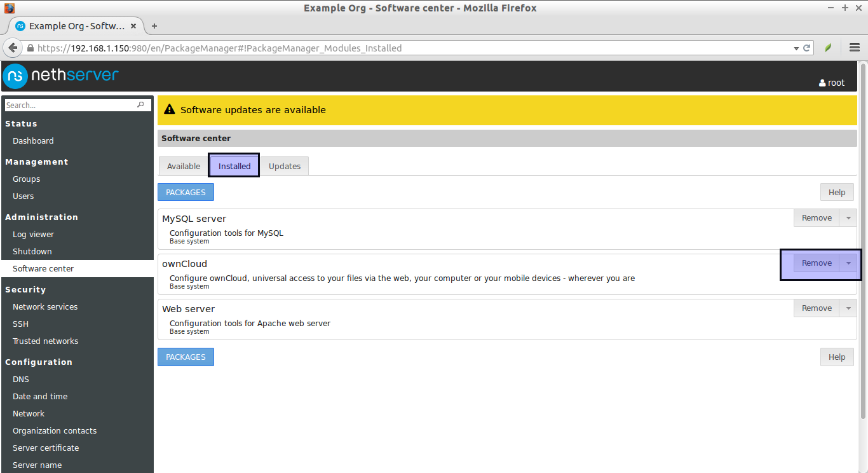Image resolution: width=868 pixels, height=473 pixels.
Task: Click the Firefox icon in title bar
Action: tap(9, 8)
